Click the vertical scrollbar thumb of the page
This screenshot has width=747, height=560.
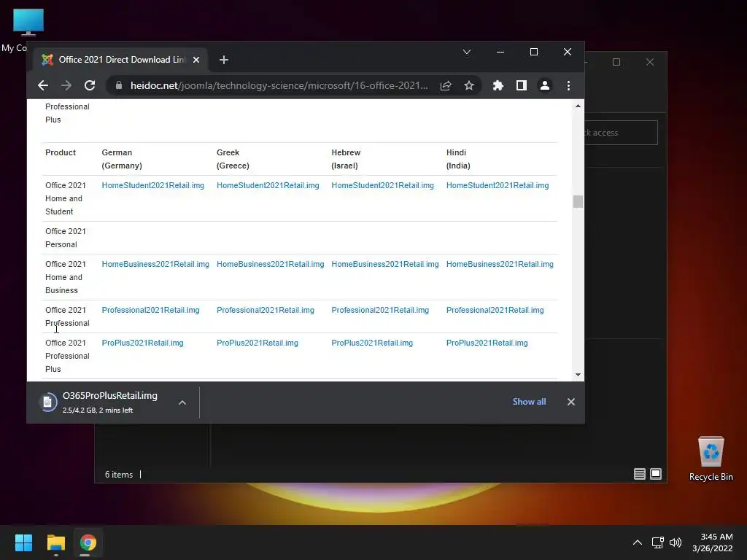[578, 201]
